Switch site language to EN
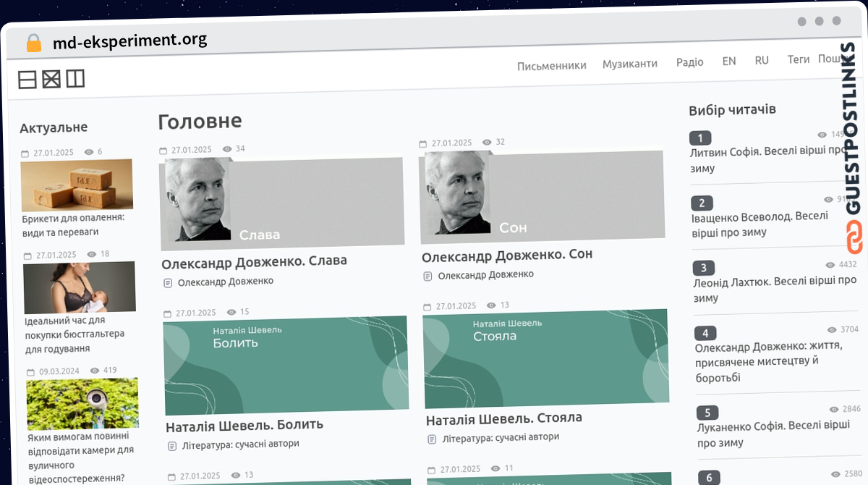The image size is (868, 485). [x=729, y=61]
